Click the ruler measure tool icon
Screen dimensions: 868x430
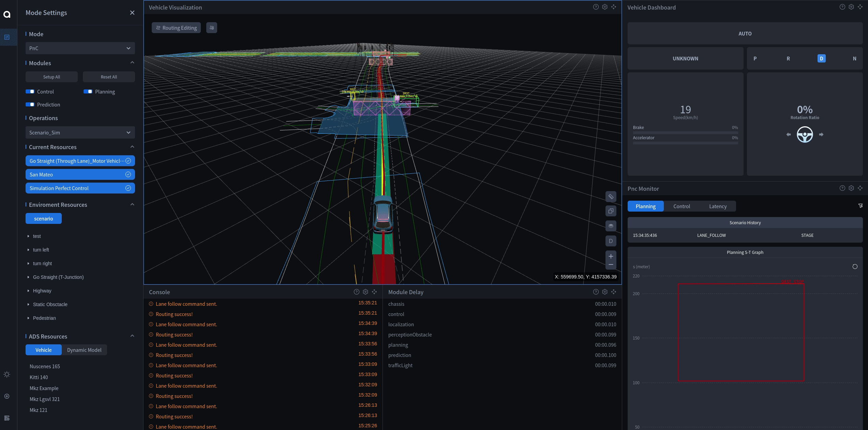611,197
